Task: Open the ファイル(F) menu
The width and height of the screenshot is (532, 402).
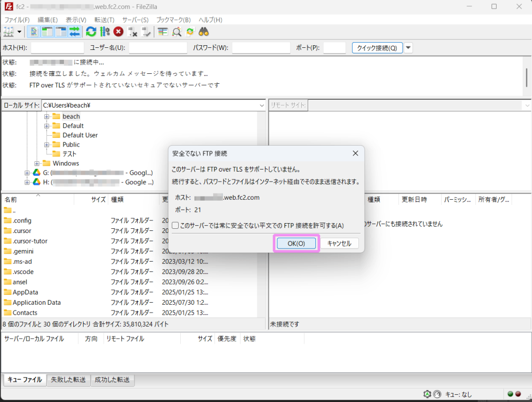Action: [x=17, y=20]
